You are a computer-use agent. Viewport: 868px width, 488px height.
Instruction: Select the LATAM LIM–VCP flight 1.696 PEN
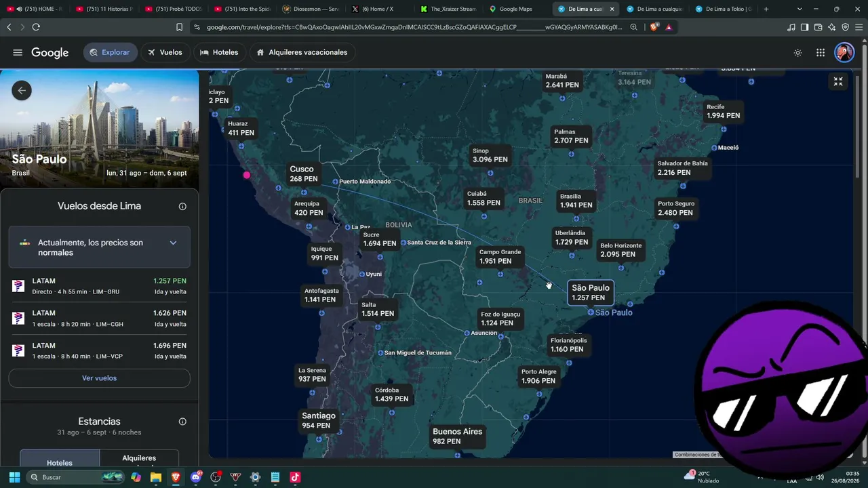pyautogui.click(x=99, y=350)
